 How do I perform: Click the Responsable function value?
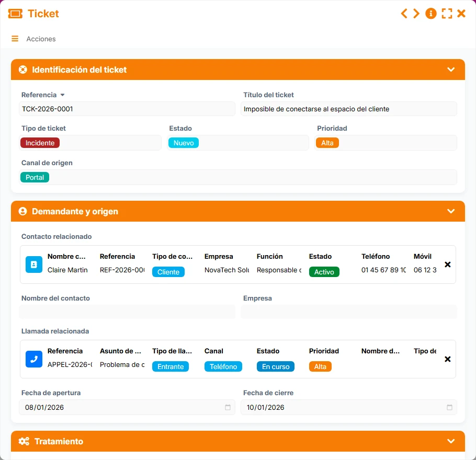pos(279,270)
